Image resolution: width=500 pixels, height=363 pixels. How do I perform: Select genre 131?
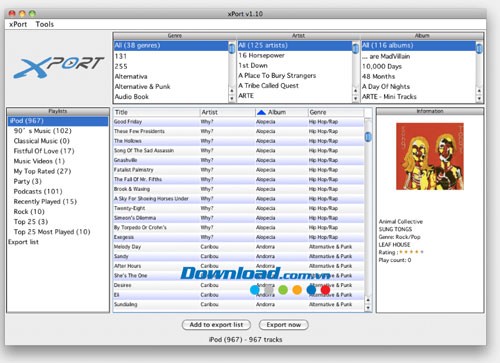(x=171, y=56)
